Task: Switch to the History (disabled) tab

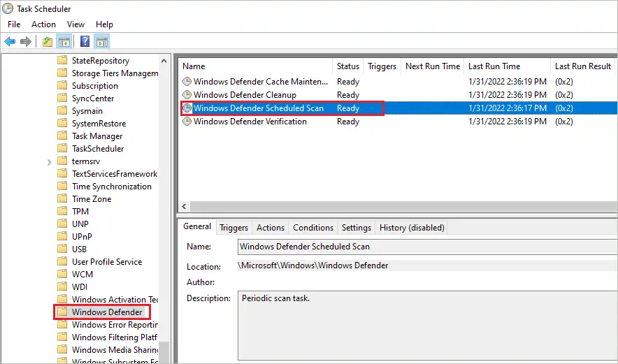Action: pyautogui.click(x=412, y=228)
